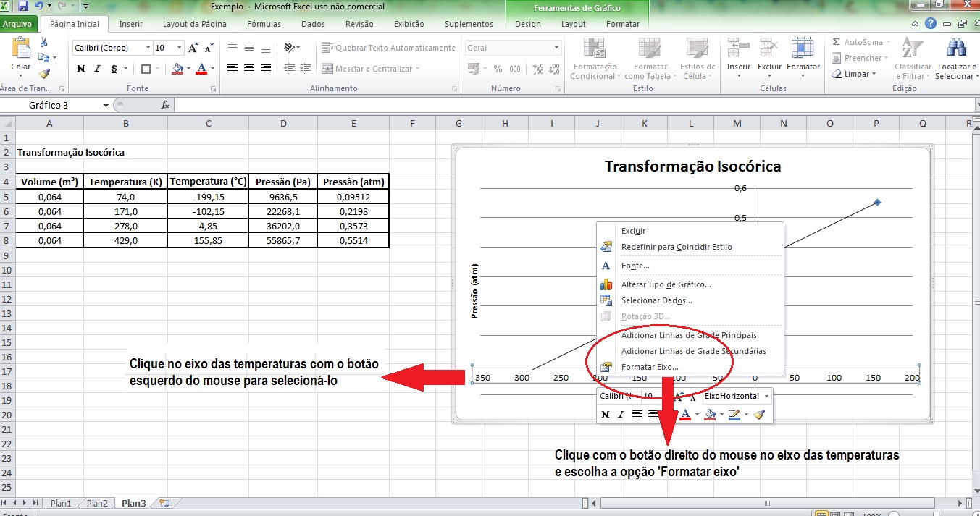Switch to the Inserir ribbon tab
980x516 pixels.
(131, 24)
